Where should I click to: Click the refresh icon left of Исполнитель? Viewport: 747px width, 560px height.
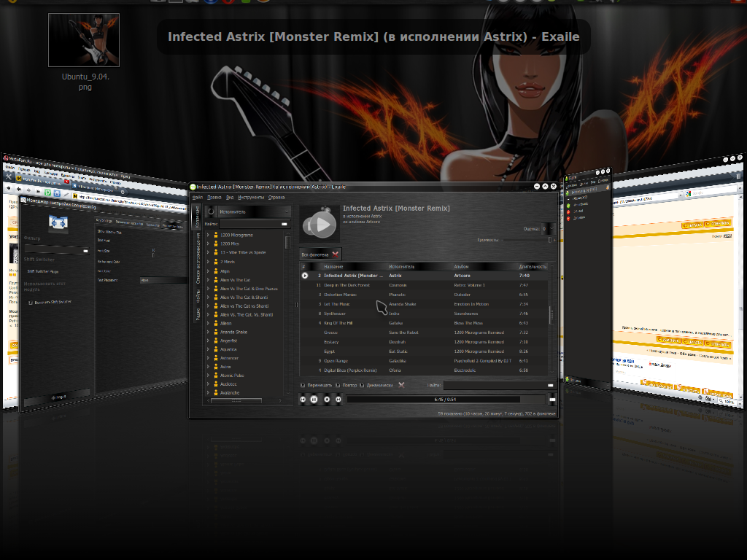(x=211, y=211)
